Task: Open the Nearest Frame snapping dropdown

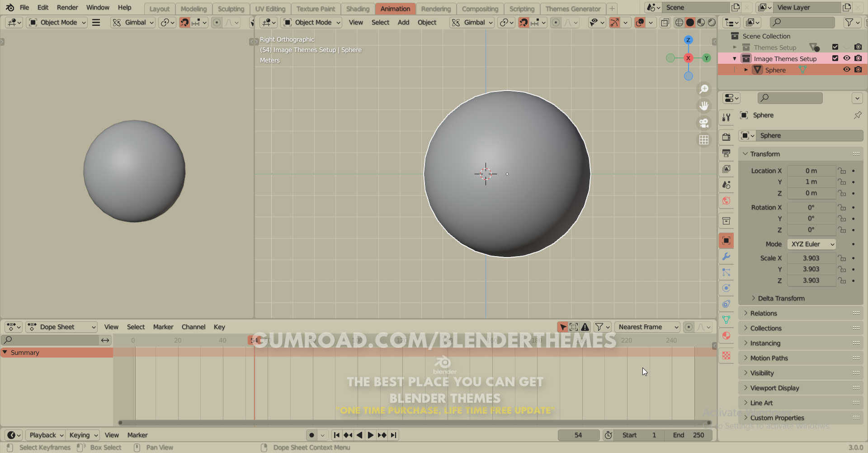Action: [x=647, y=327]
